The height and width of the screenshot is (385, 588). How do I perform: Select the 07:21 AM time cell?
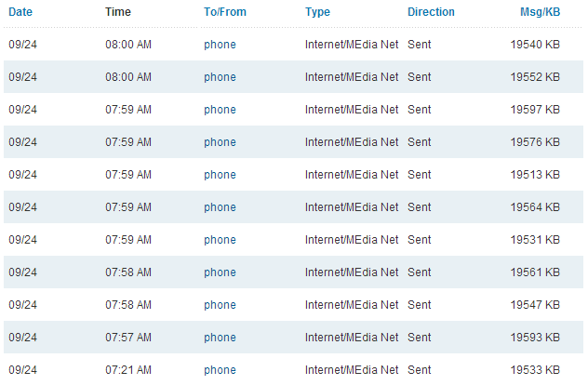click(x=128, y=370)
